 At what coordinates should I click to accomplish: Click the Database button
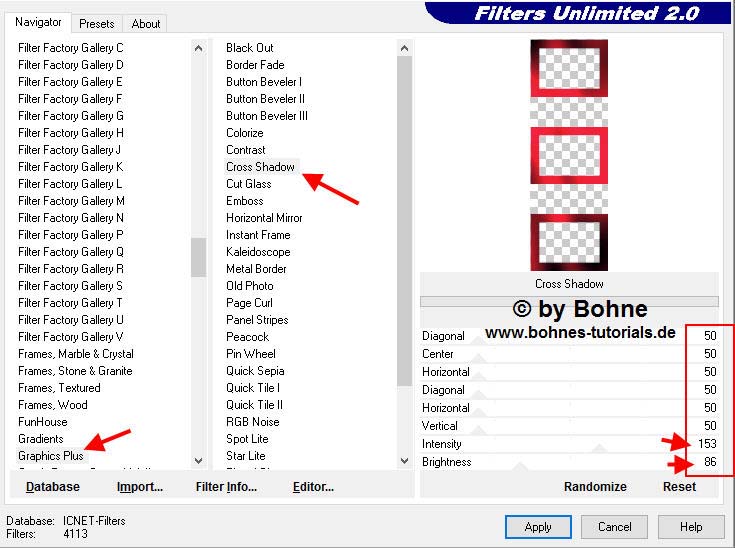coord(53,487)
